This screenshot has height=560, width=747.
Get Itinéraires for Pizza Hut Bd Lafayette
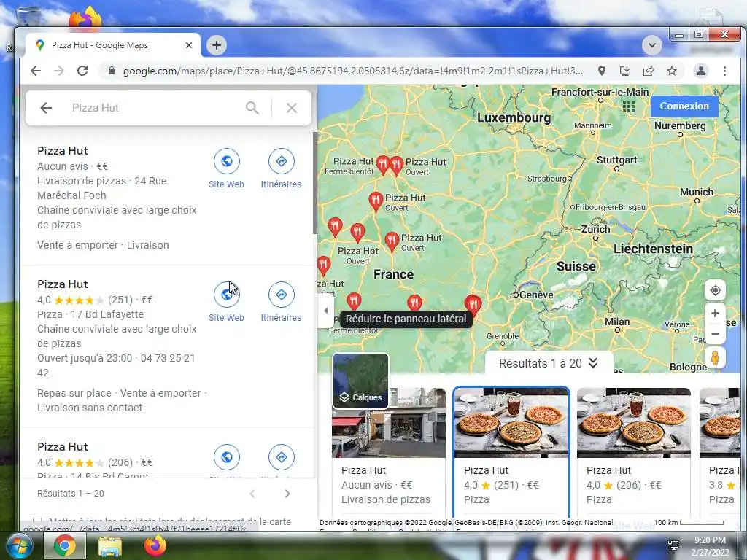pos(281,303)
